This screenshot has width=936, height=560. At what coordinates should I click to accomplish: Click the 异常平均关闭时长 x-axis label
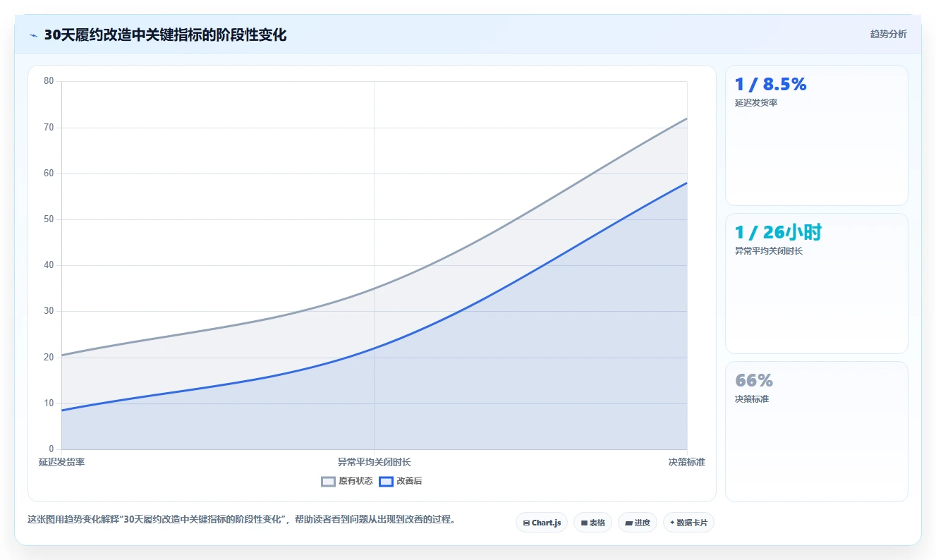[374, 462]
